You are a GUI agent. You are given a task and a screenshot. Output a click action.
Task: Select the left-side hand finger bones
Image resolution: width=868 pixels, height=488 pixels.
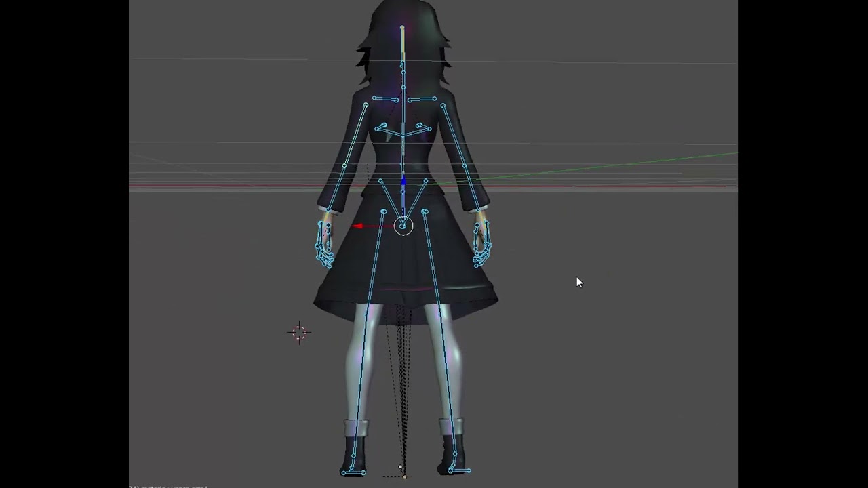coord(324,243)
